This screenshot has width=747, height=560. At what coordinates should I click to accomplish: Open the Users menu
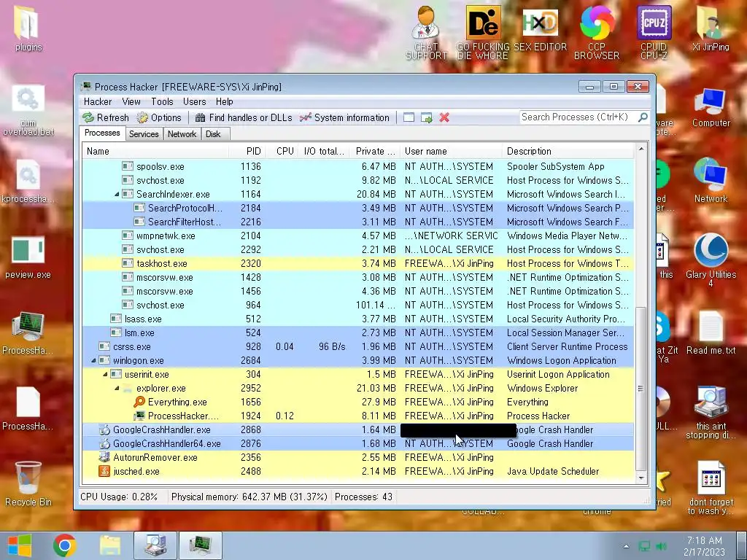point(194,101)
